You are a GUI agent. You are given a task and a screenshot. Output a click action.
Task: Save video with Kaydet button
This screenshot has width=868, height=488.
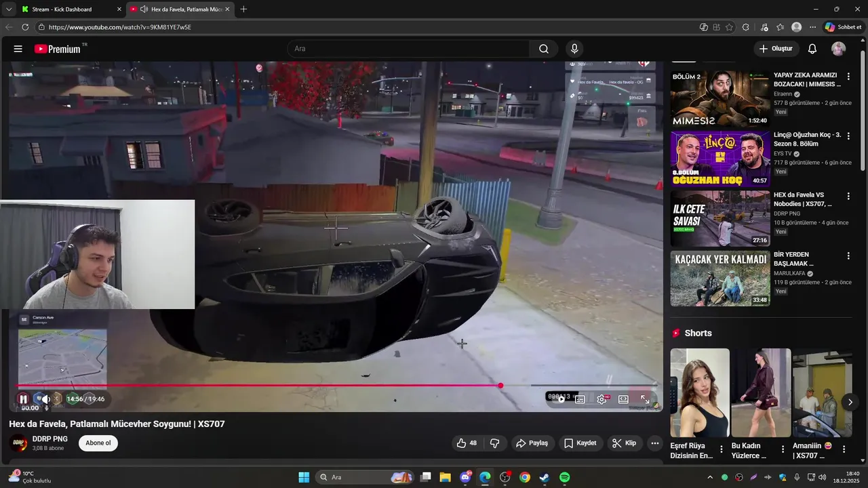[x=580, y=443]
